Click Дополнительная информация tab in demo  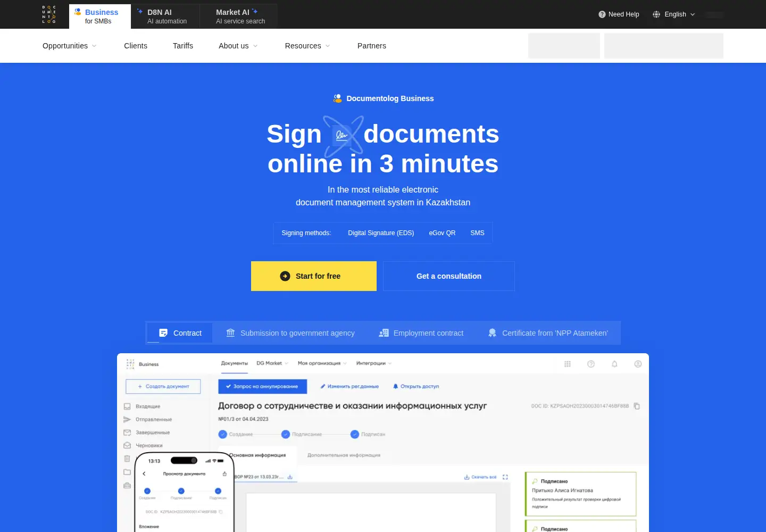click(344, 455)
